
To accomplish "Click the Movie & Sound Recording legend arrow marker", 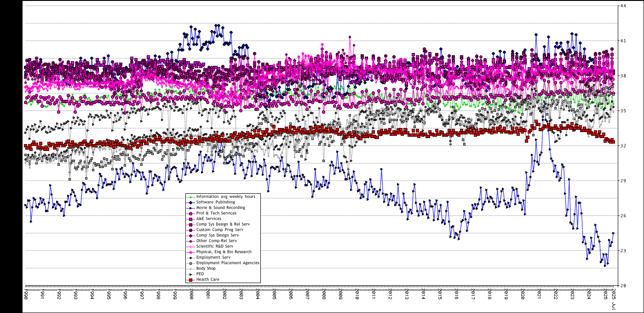I will click(x=190, y=208).
